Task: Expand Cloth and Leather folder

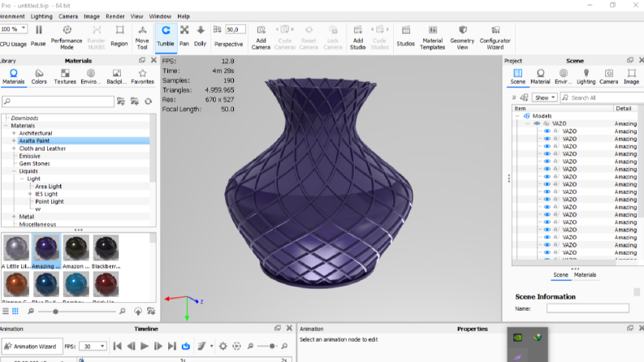Action: pos(14,149)
